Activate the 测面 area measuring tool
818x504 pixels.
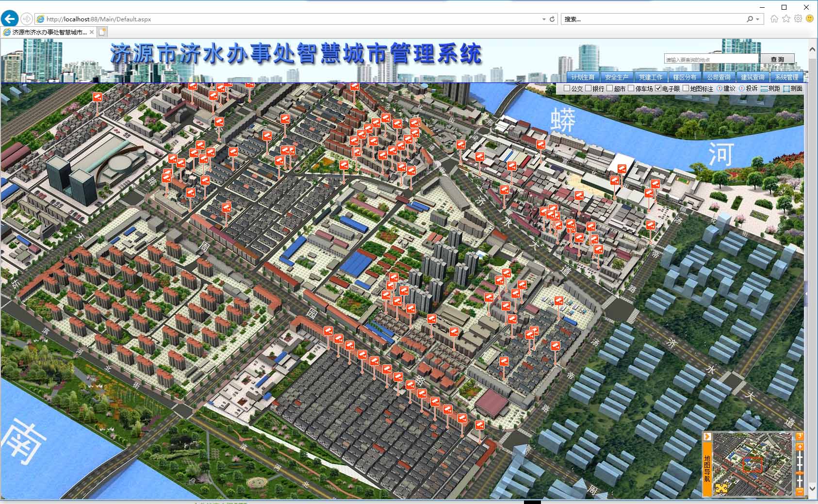click(786, 88)
